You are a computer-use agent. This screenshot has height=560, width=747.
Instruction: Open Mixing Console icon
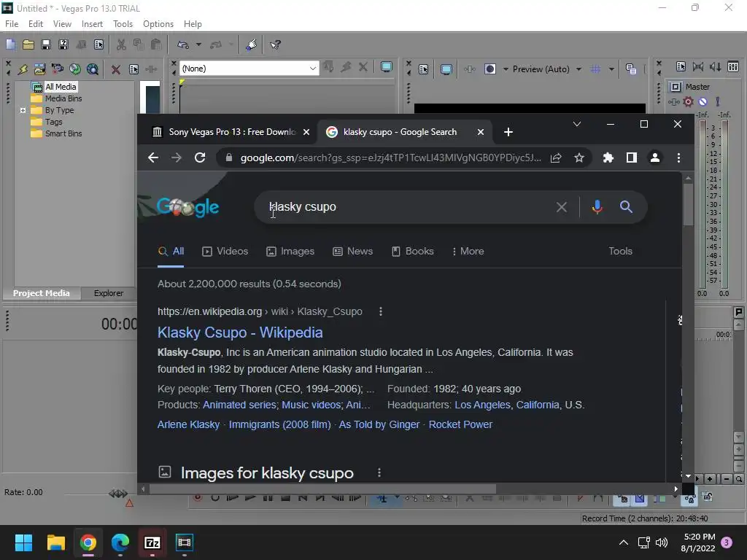click(x=733, y=66)
